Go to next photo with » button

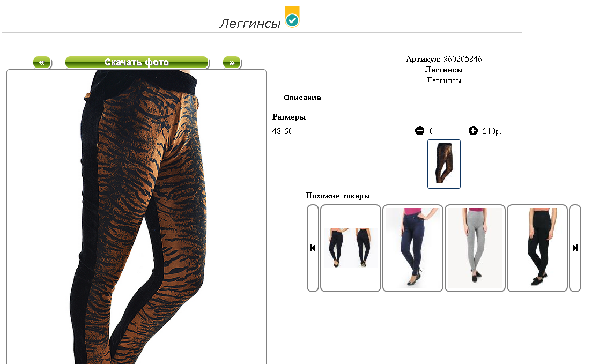(232, 62)
